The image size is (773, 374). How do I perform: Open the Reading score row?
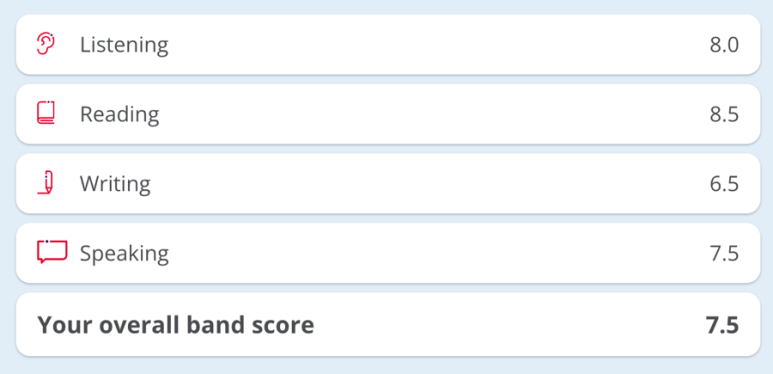tap(388, 114)
